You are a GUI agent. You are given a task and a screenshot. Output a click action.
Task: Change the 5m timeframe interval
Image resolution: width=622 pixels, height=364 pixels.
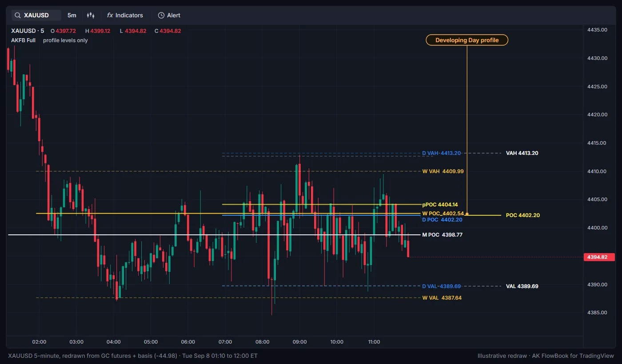coord(72,15)
